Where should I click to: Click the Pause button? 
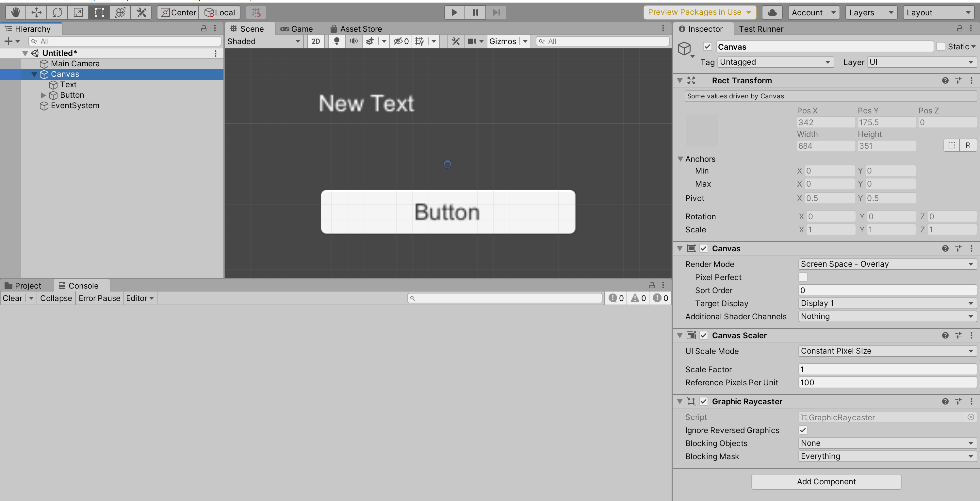pos(475,12)
